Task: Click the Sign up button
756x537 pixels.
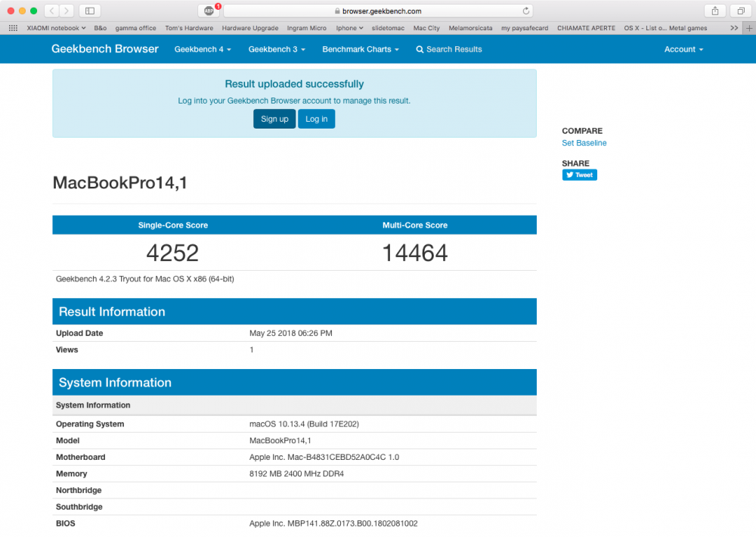Action: pyautogui.click(x=274, y=119)
